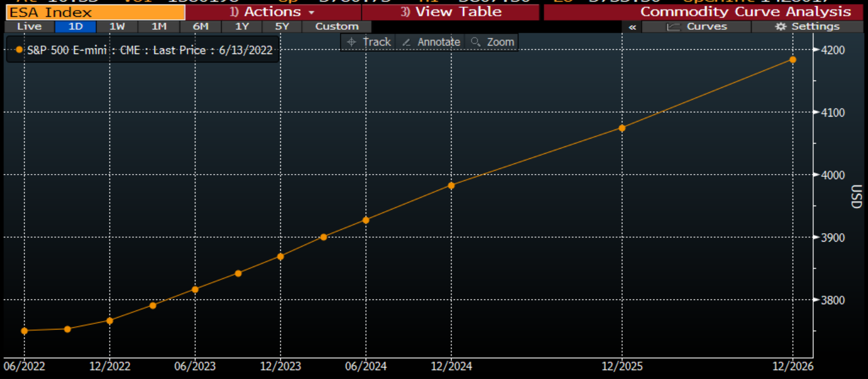868x379 pixels.
Task: Select the Annotate pencil tool
Action: pyautogui.click(x=431, y=42)
